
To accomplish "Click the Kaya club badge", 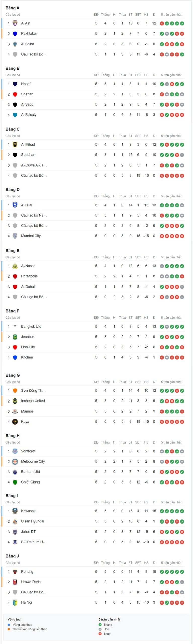I will point(15,422).
